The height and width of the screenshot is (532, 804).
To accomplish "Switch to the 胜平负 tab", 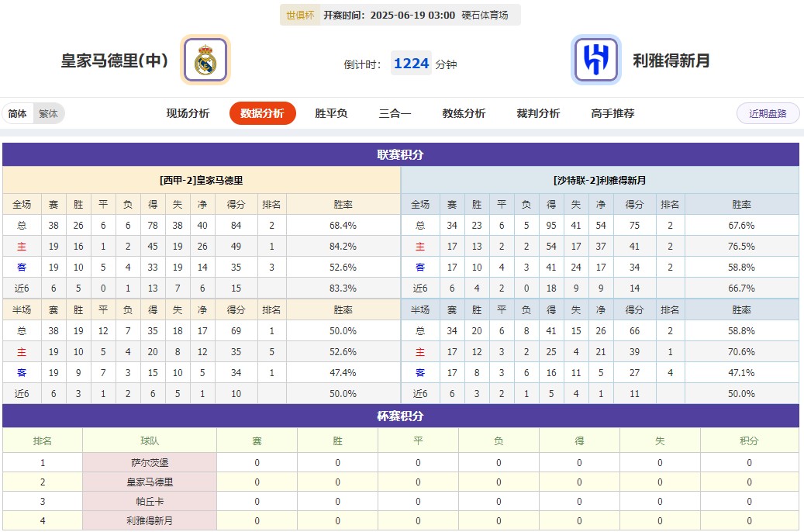I will point(329,112).
